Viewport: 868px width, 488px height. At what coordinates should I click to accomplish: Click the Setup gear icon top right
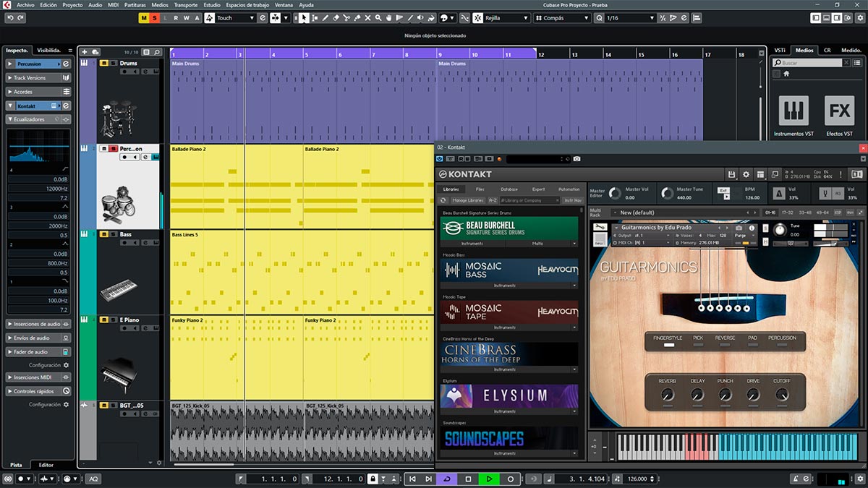pos(860,17)
